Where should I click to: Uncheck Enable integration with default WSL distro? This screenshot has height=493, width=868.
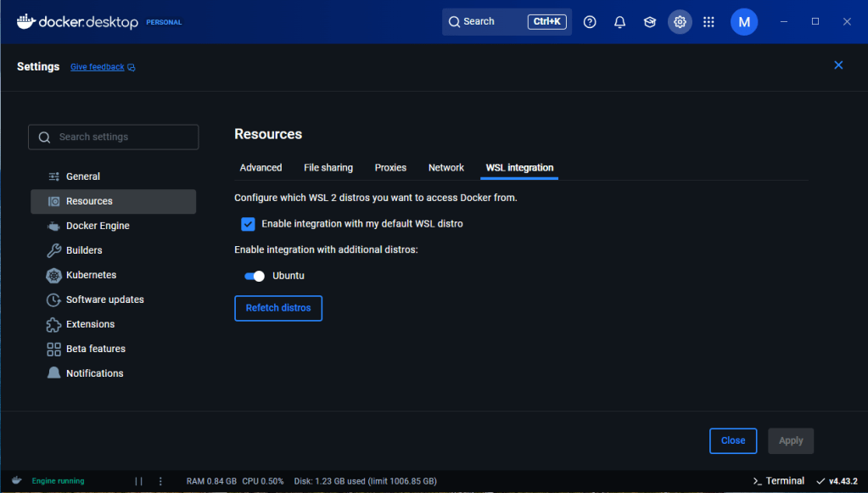tap(248, 224)
